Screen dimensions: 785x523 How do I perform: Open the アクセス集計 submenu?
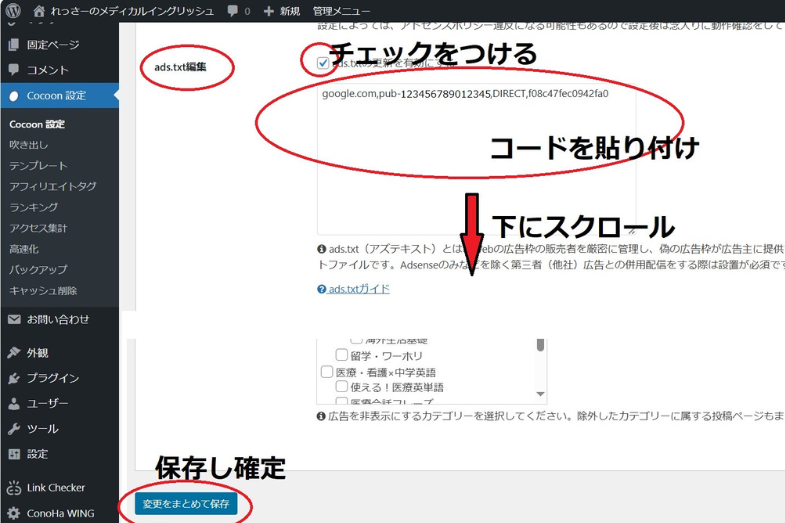[38, 228]
